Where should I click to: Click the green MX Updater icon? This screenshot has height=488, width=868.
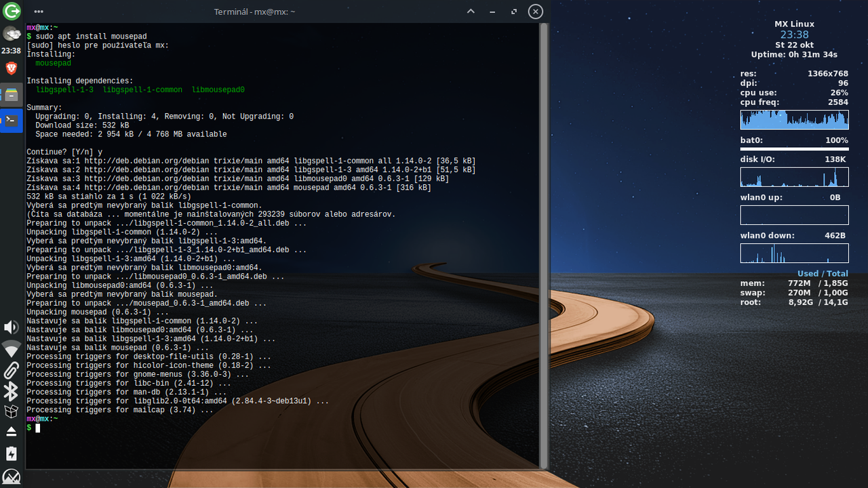(x=11, y=12)
